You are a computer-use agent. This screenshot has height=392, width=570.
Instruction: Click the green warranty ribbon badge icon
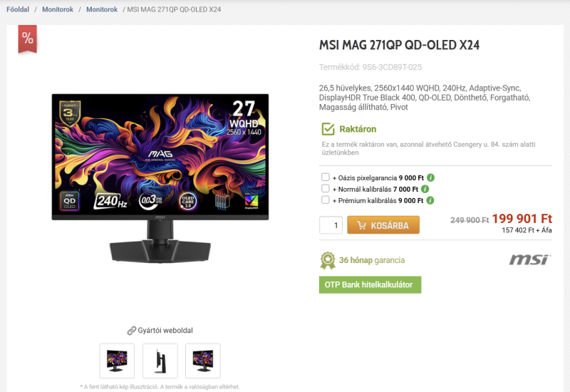pos(328,260)
